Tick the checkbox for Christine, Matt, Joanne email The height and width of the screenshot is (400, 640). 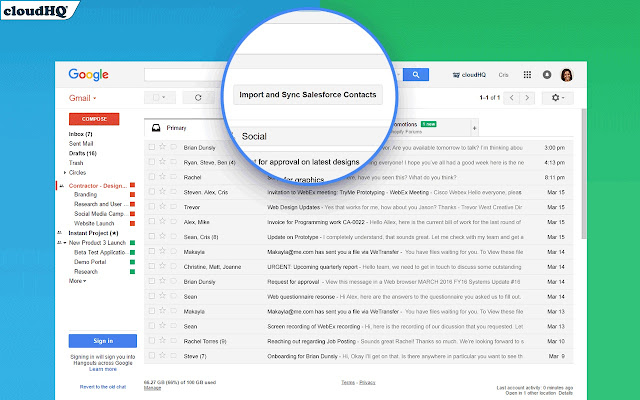152,266
